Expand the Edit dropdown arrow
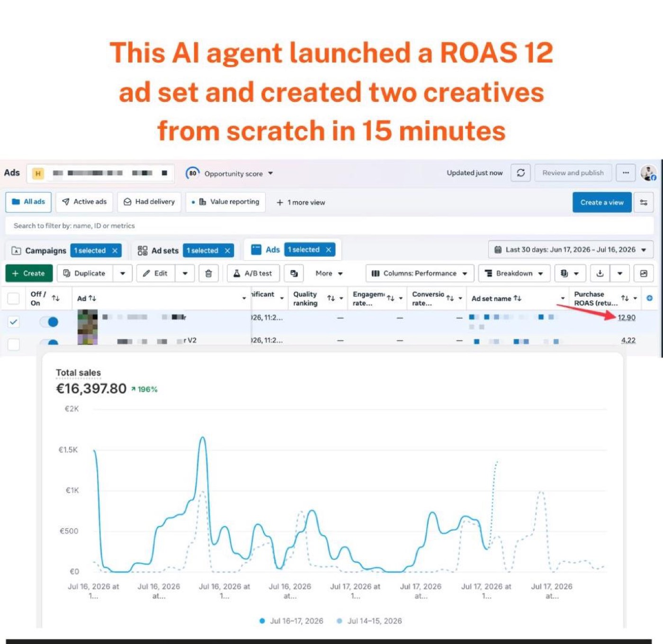Screen dimensions: 663x644 (x=185, y=273)
